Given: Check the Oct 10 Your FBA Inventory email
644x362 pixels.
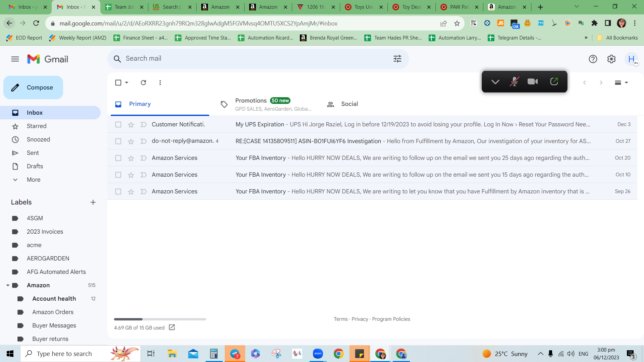Looking at the screenshot, I should coord(118,175).
